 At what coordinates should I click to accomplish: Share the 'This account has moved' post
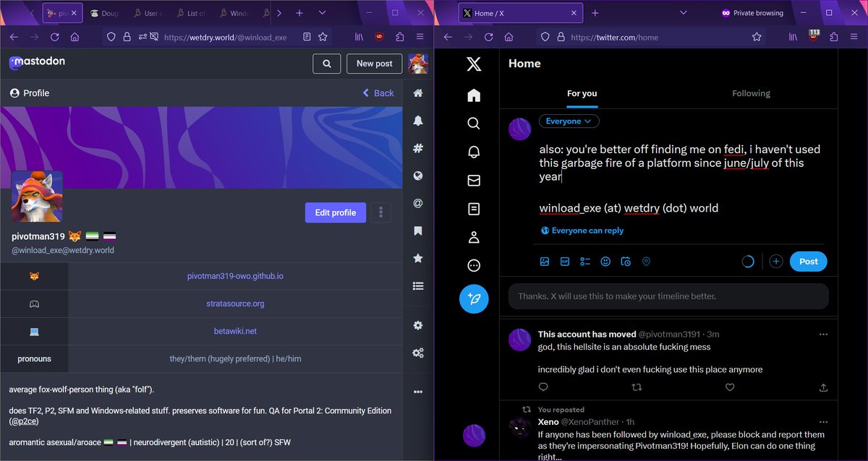tap(823, 387)
